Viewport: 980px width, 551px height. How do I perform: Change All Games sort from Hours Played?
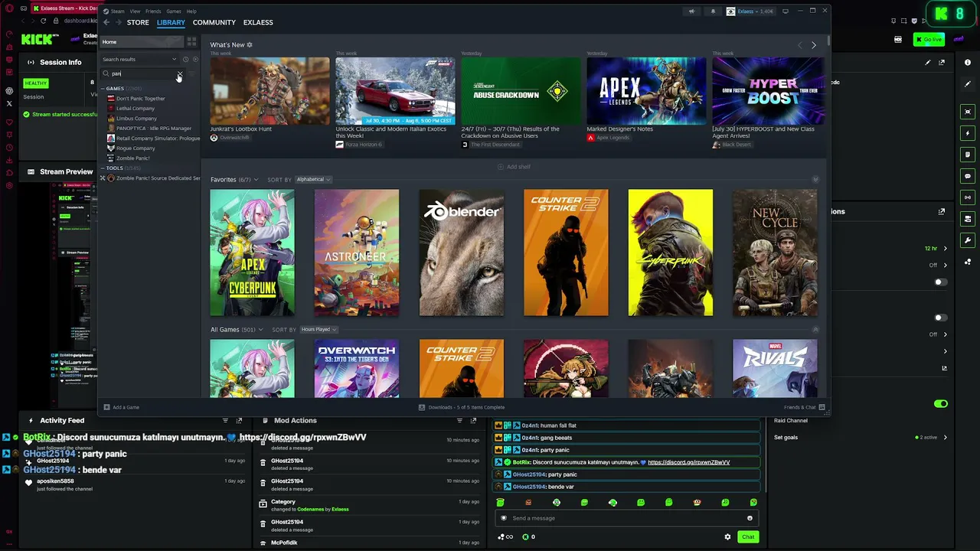tap(319, 329)
